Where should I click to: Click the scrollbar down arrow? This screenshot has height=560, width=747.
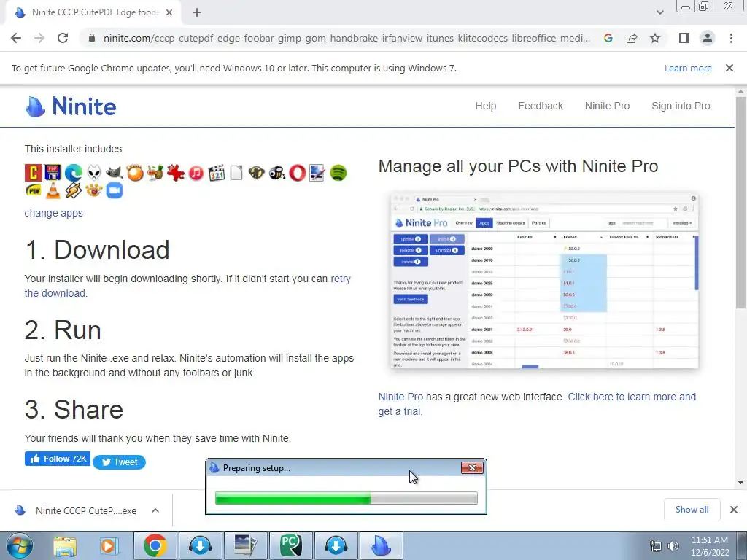pyautogui.click(x=740, y=483)
